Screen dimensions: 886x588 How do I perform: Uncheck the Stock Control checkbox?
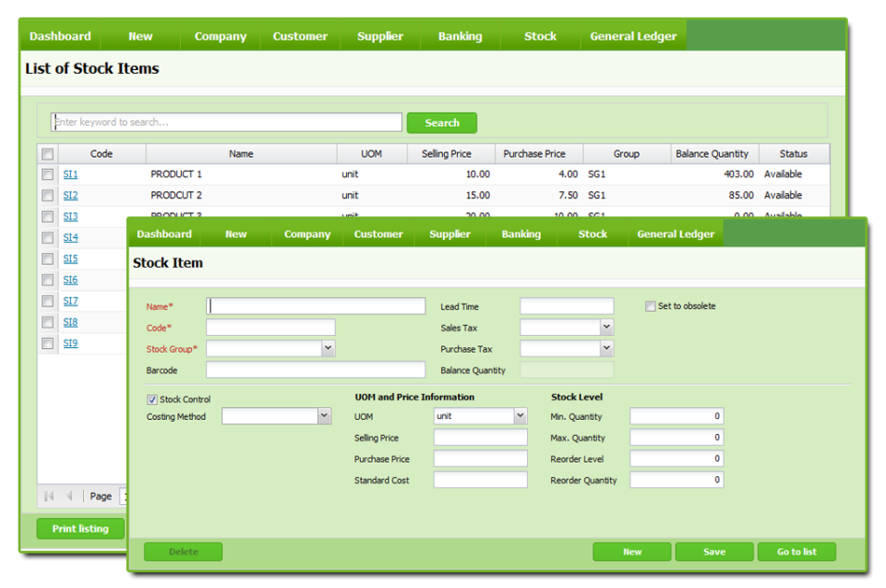152,400
